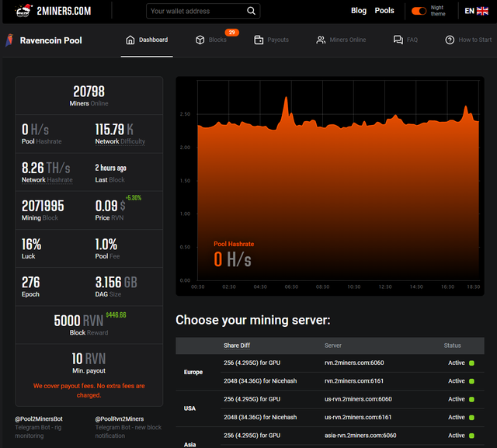The height and width of the screenshot is (448, 497).
Task: Click the Europe region label
Action: (x=193, y=372)
